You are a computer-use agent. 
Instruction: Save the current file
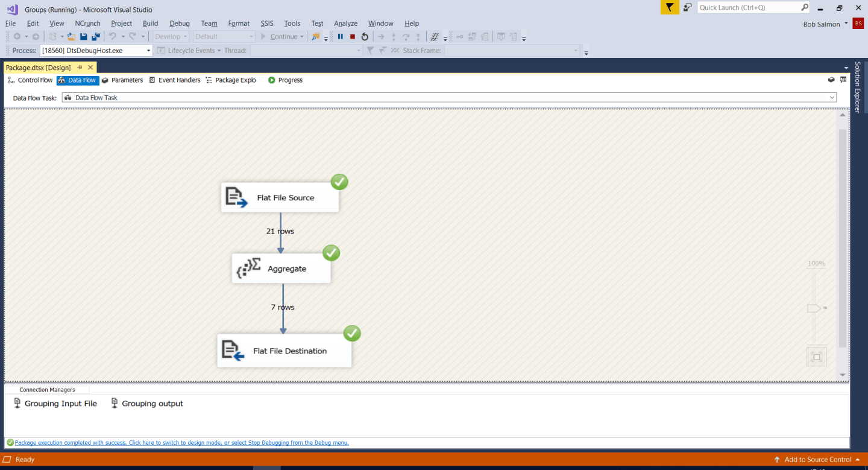point(83,37)
